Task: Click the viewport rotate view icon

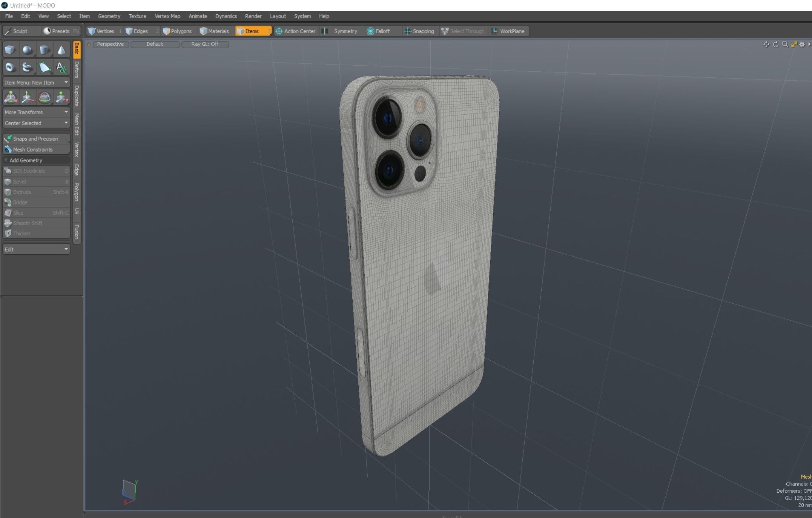Action: tap(776, 45)
